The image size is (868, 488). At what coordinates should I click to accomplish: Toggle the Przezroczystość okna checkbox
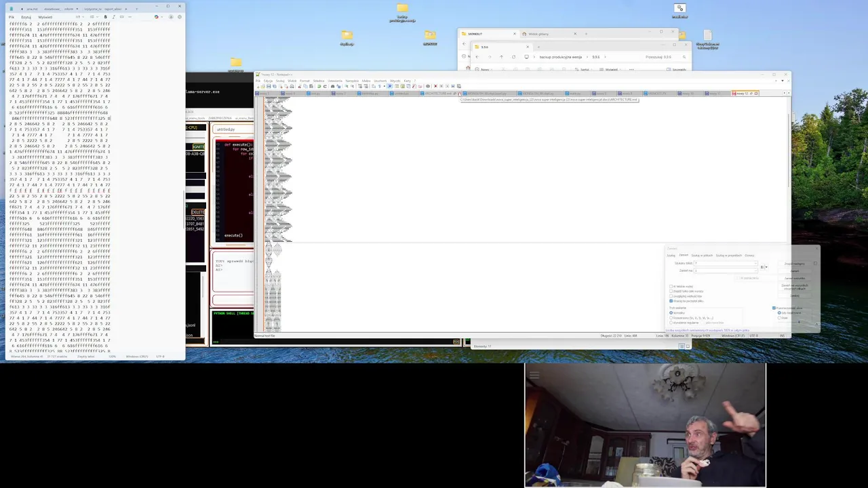pyautogui.click(x=774, y=308)
